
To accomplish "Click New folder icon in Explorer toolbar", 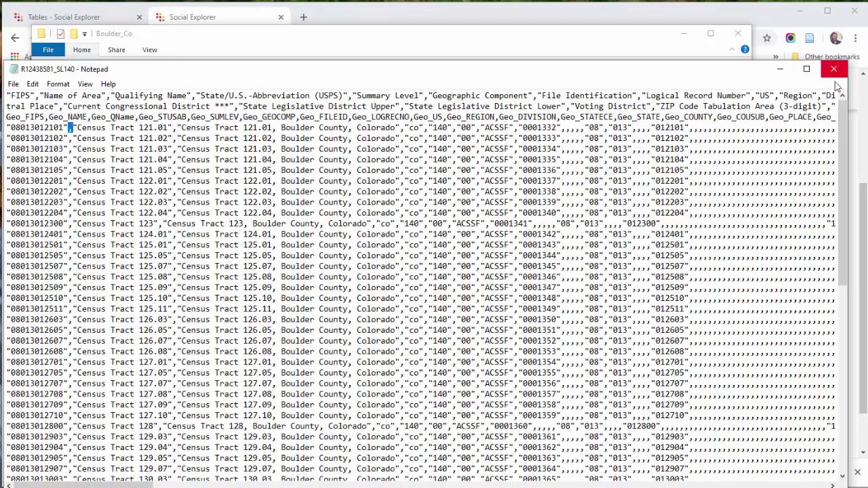I will tap(73, 33).
